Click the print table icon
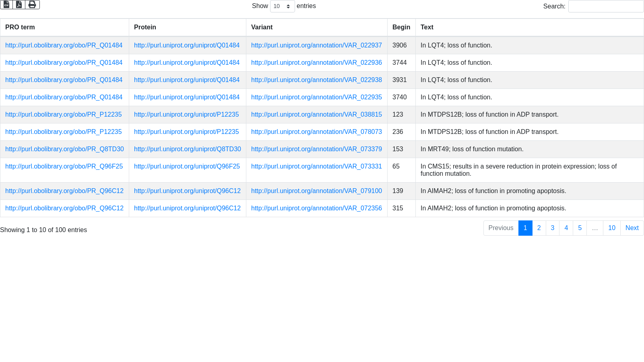Image resolution: width=644 pixels, height=362 pixels. tap(32, 4)
